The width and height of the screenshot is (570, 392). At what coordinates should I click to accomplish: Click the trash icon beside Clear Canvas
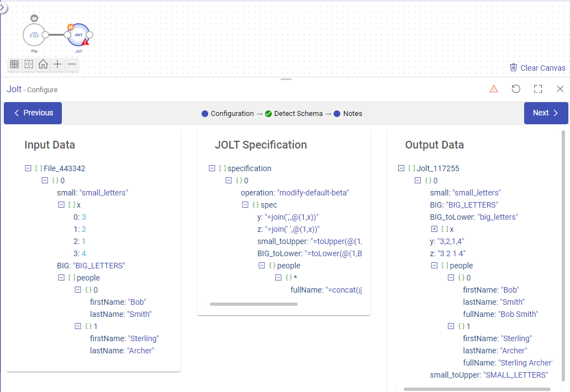(513, 67)
